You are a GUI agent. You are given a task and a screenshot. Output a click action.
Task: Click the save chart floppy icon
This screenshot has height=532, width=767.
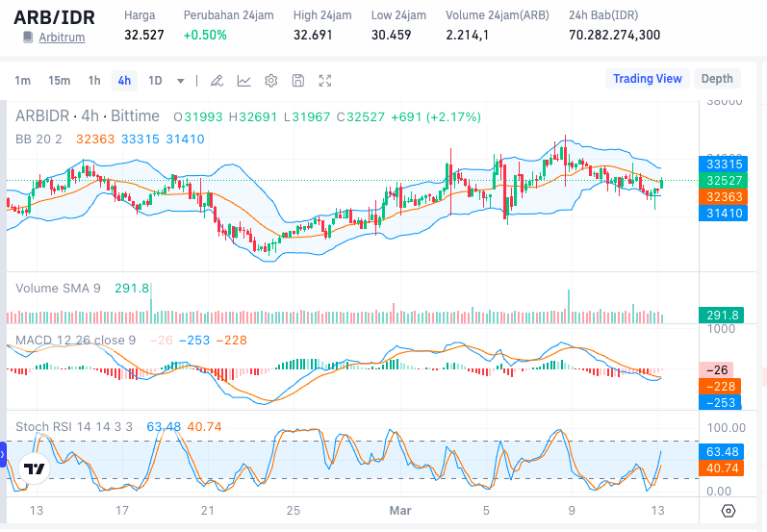pos(298,81)
